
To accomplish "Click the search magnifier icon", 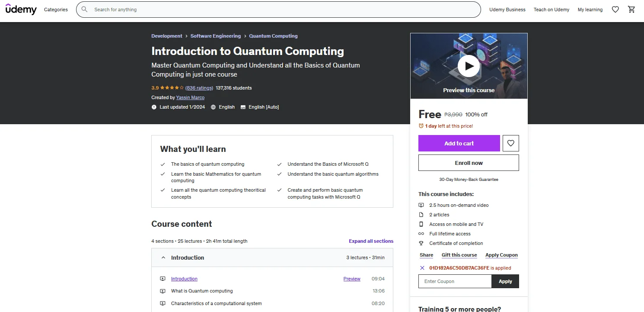I will (x=84, y=10).
